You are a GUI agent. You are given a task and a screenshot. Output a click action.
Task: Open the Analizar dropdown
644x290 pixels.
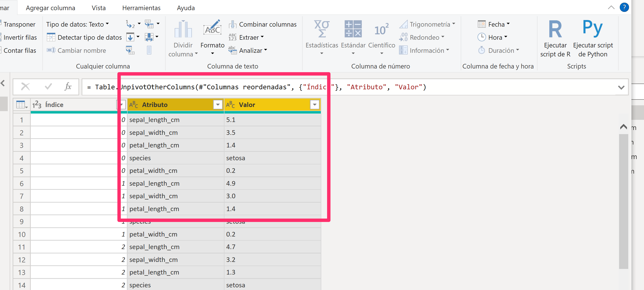(x=253, y=51)
